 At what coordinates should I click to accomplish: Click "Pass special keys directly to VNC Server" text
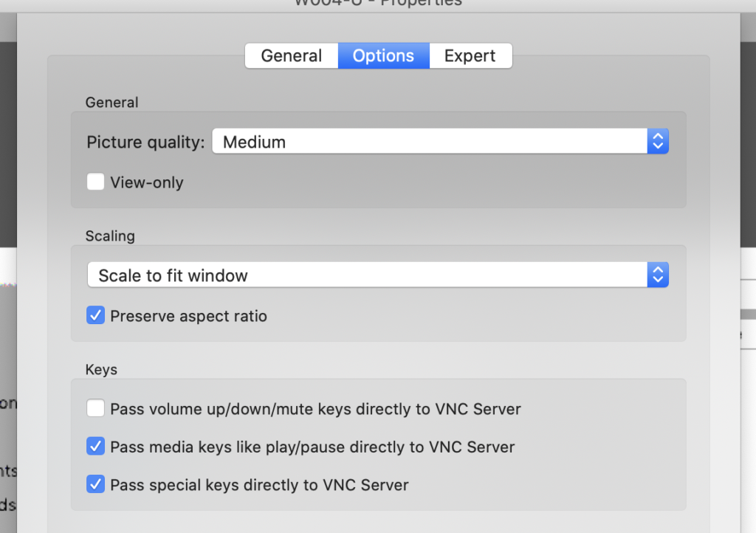coord(259,485)
